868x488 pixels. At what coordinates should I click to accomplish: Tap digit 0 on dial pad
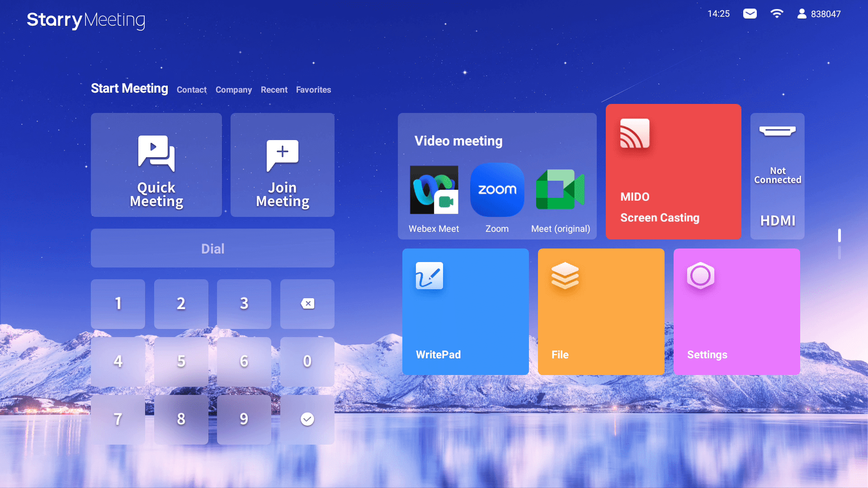[x=307, y=361]
